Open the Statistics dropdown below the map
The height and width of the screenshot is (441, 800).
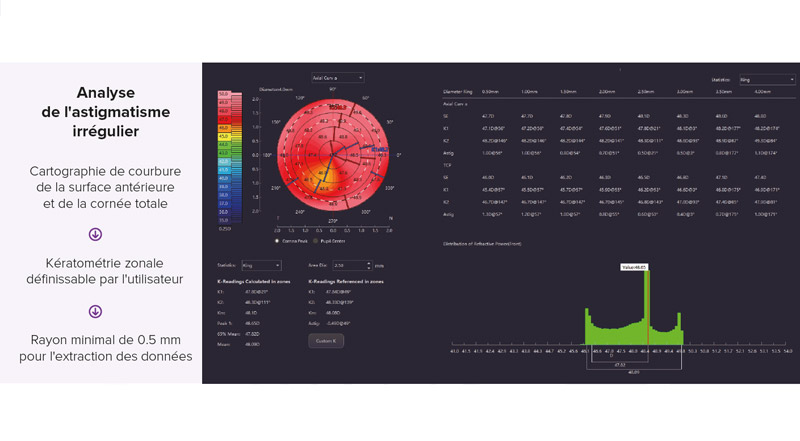click(x=261, y=265)
